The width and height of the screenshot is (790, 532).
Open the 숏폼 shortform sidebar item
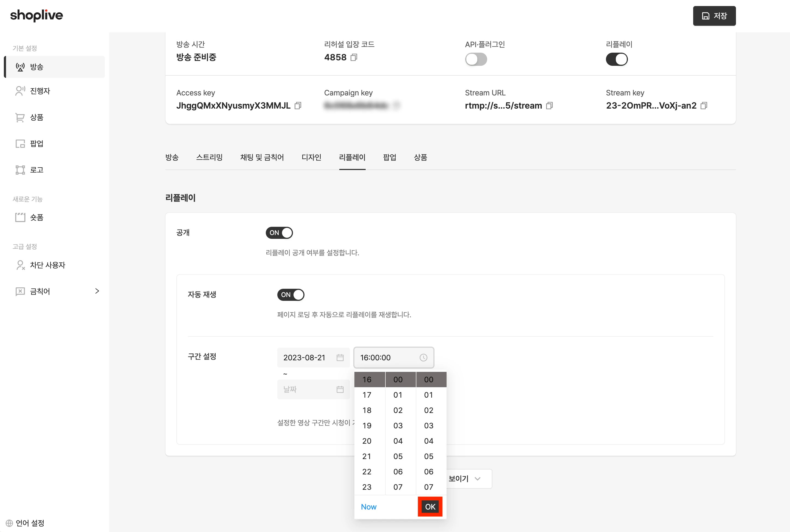click(55, 217)
